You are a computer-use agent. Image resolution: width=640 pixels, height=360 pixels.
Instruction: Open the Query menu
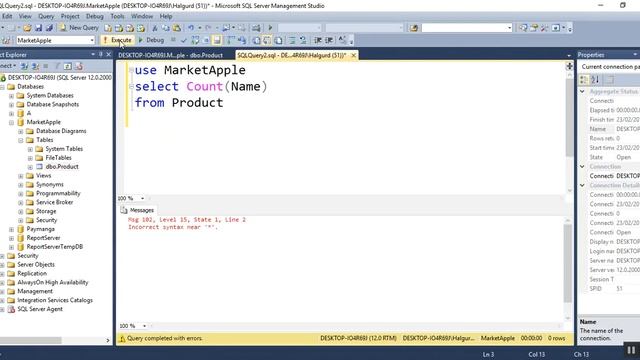coord(46,16)
